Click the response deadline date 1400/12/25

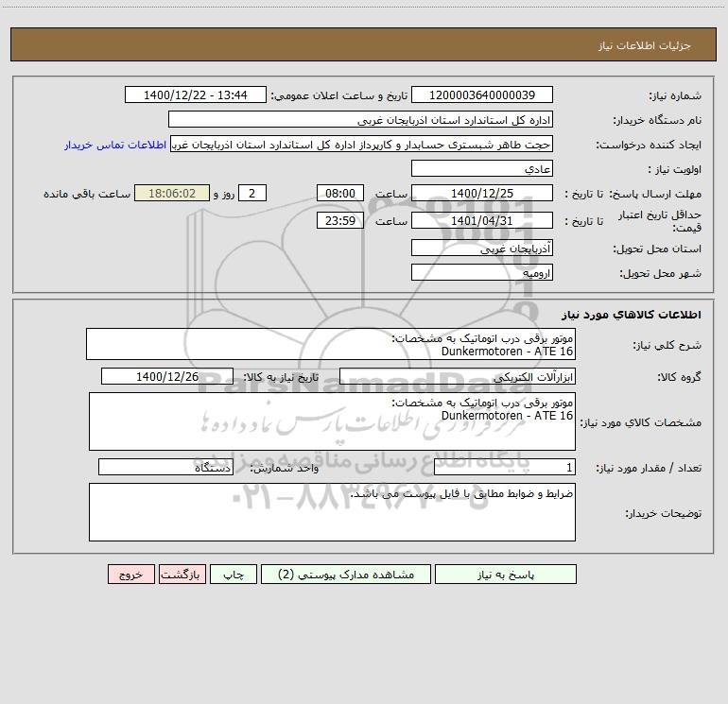pos(482,193)
